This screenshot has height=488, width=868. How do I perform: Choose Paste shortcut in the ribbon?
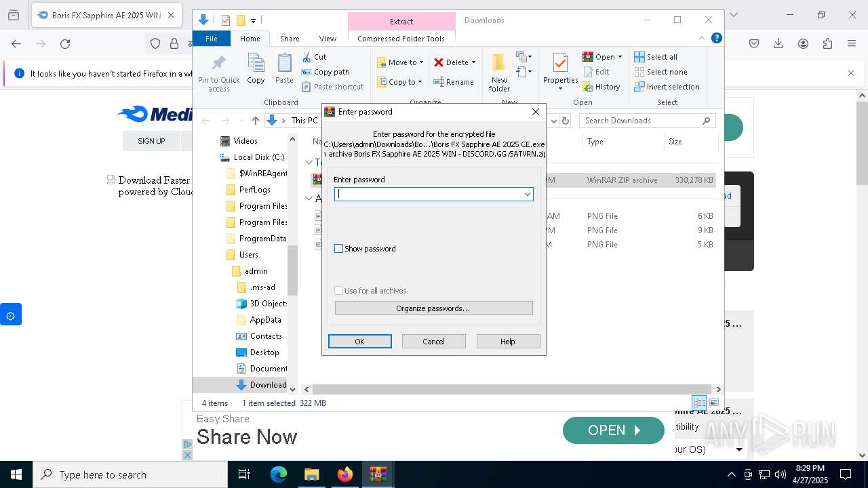click(332, 87)
